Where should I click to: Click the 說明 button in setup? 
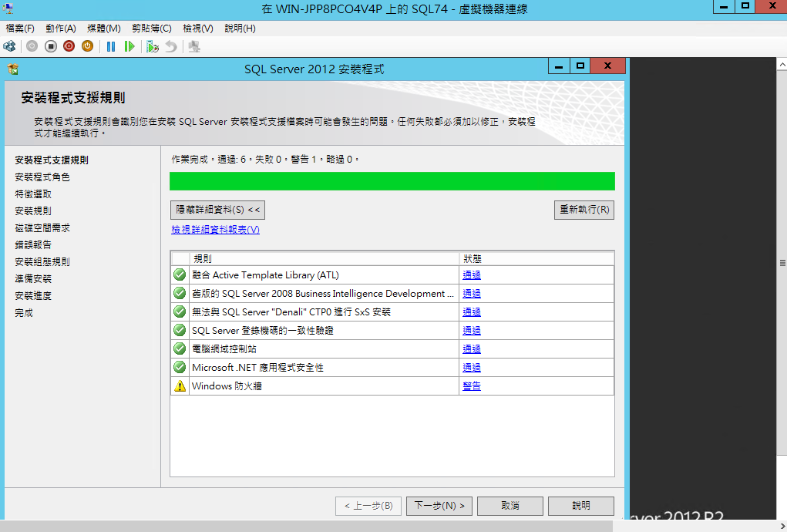pos(580,506)
